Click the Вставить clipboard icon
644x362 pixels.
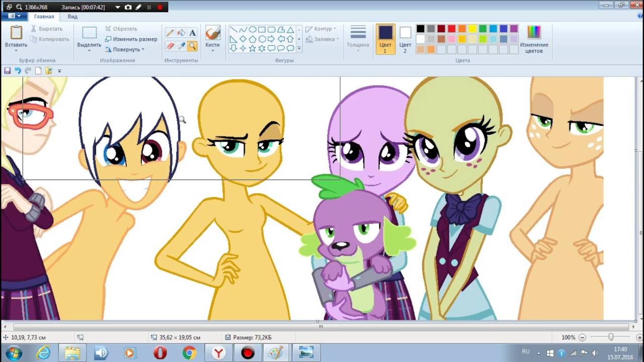[x=16, y=32]
